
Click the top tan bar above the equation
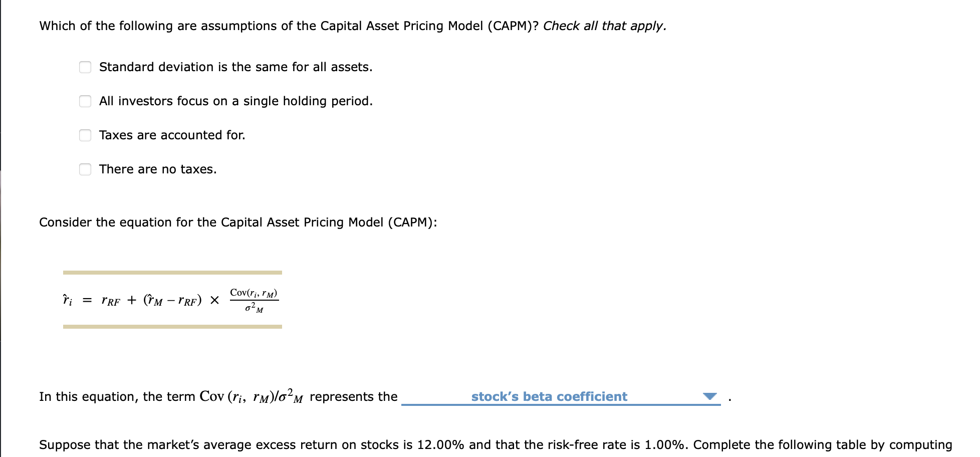pyautogui.click(x=173, y=272)
